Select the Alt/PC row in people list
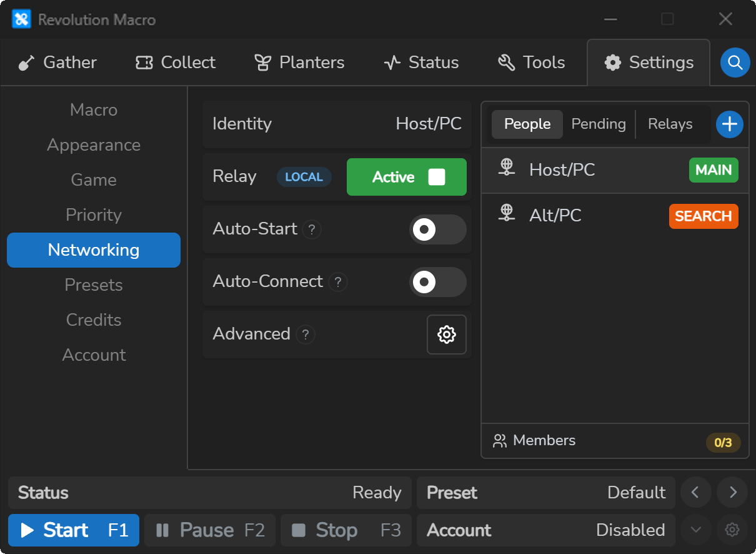The image size is (756, 554). coord(615,216)
